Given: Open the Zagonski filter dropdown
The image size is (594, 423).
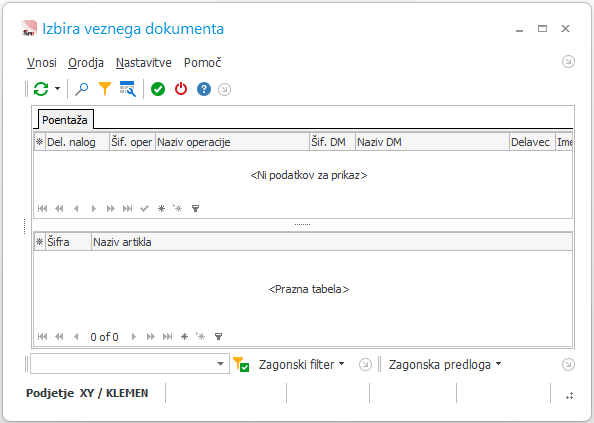Looking at the screenshot, I should [302, 364].
